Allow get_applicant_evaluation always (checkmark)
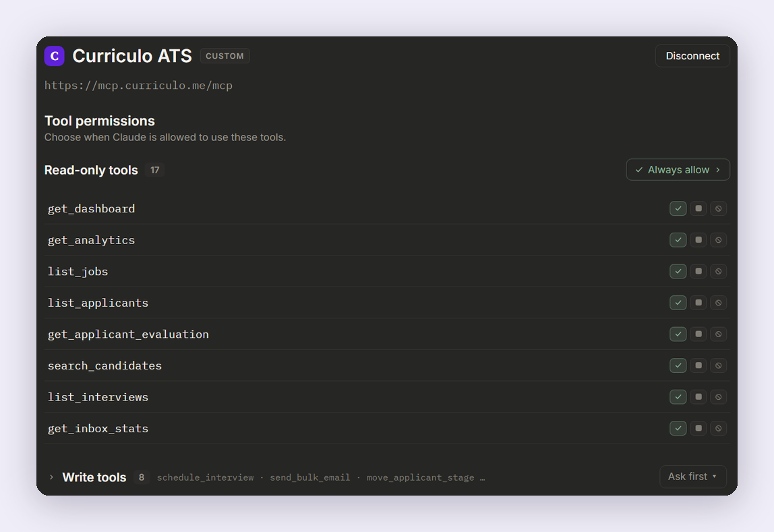The image size is (774, 532). coord(678,334)
